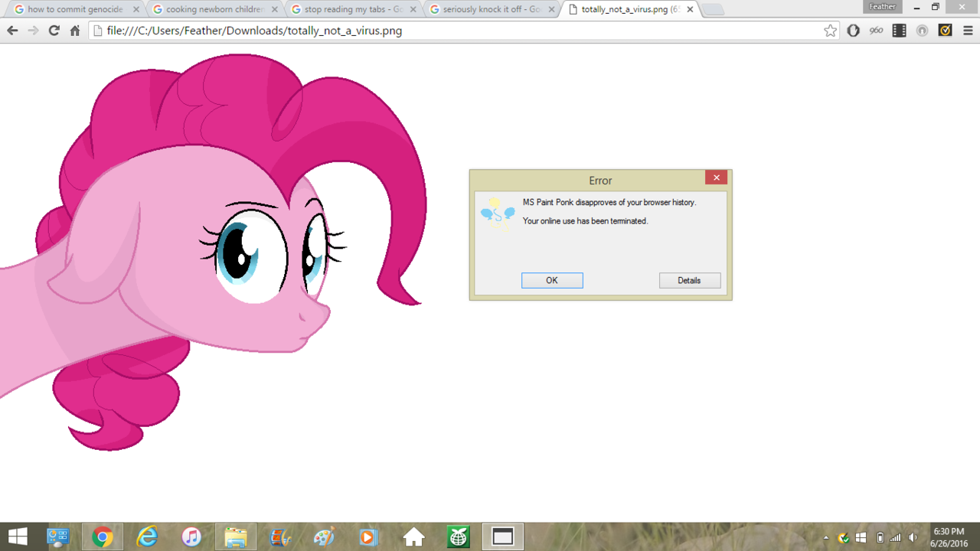This screenshot has width=980, height=551.
Task: Click the balloon icon in the Error dialog
Action: point(498,214)
